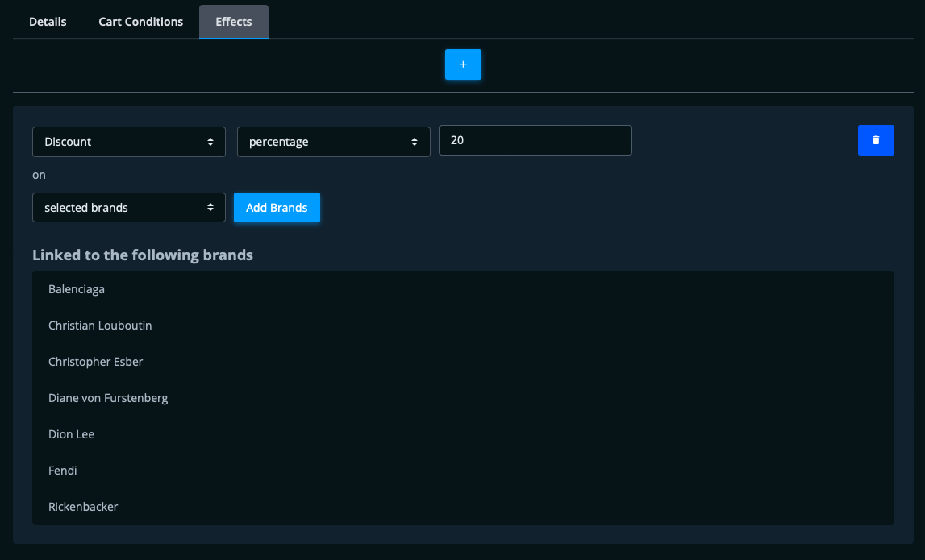
Task: Pick the Fendi brand row
Action: point(63,471)
